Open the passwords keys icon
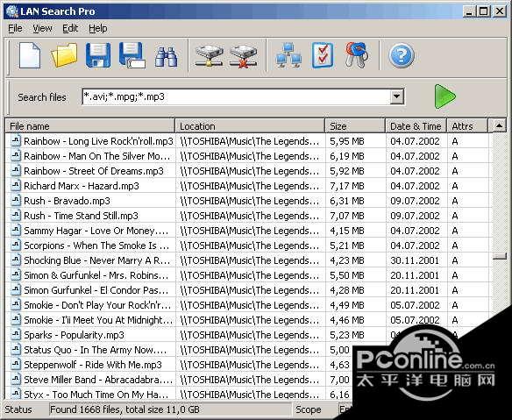The height and width of the screenshot is (420, 512). click(357, 55)
